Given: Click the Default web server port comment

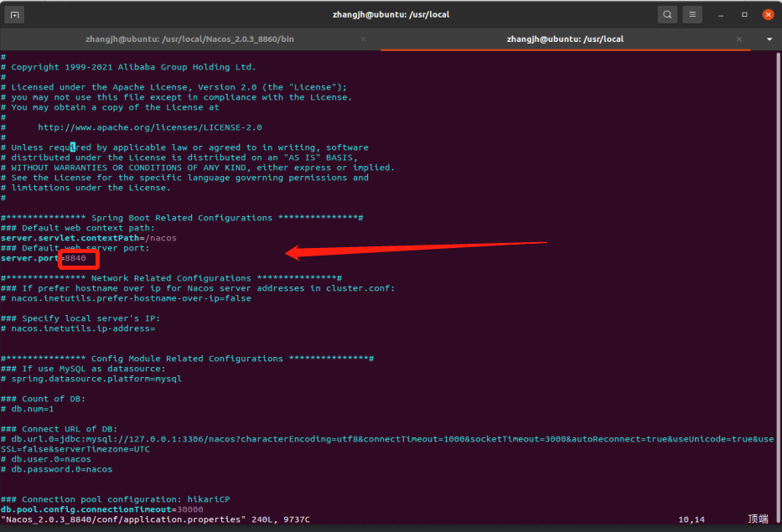Looking at the screenshot, I should click(75, 248).
